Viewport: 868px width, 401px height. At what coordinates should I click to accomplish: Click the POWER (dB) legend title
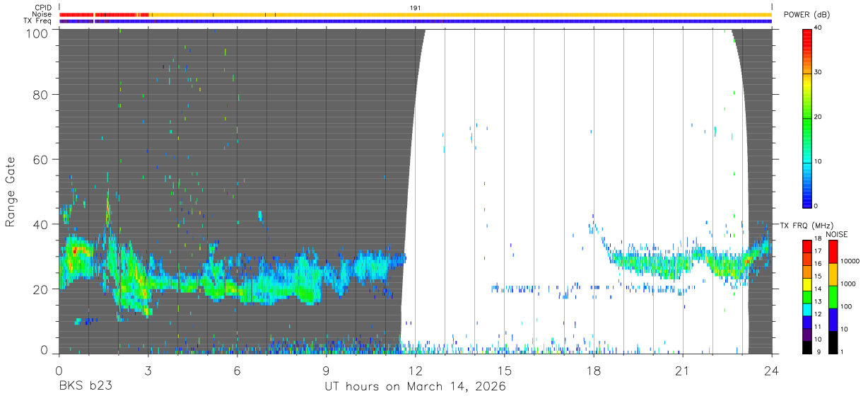807,15
